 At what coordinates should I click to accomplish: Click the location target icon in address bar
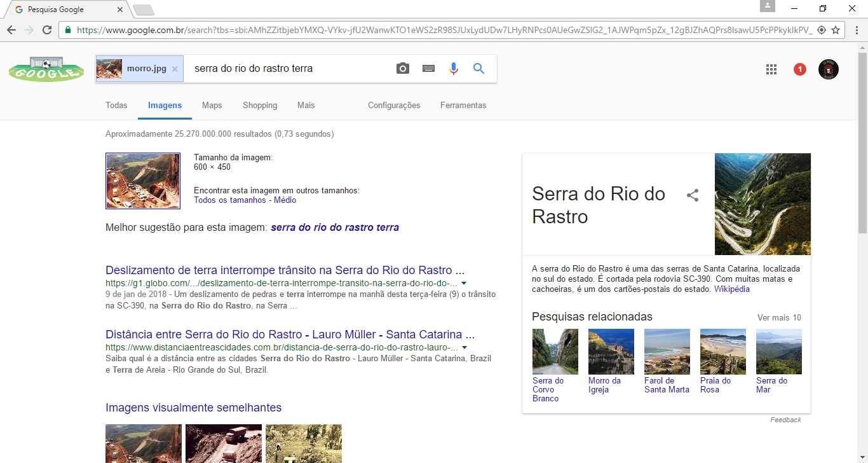821,30
